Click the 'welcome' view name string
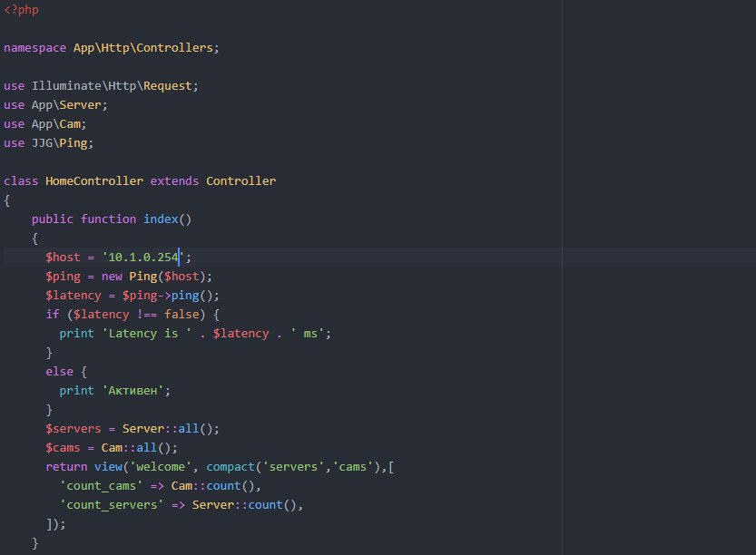756x555 pixels. click(x=161, y=467)
